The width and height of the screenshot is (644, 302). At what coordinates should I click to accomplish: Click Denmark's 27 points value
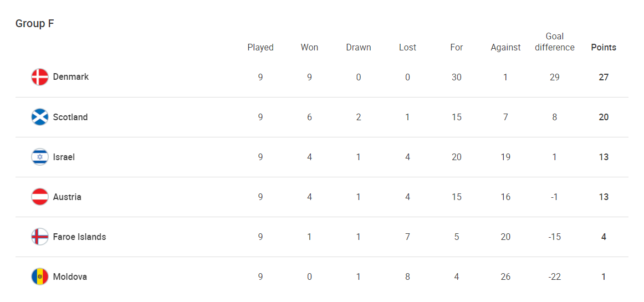pos(604,77)
